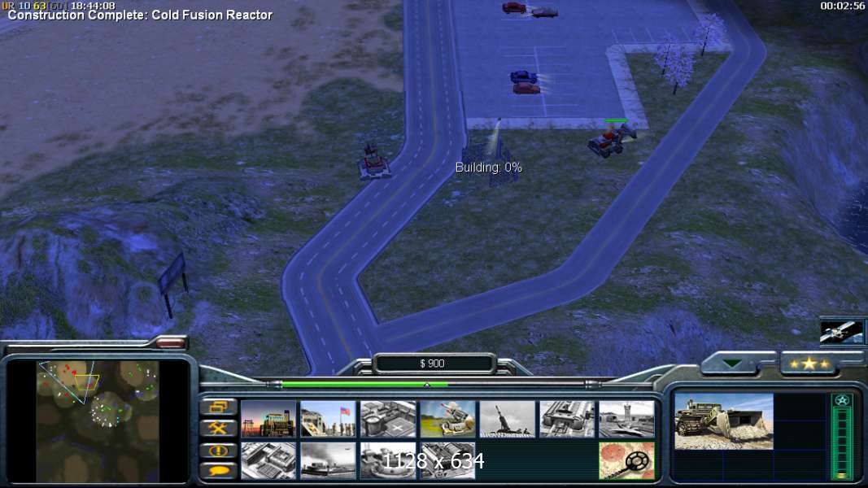Viewport: 868px width, 488px height.
Task: Open the options menu button with overlapping windows
Action: point(218,407)
